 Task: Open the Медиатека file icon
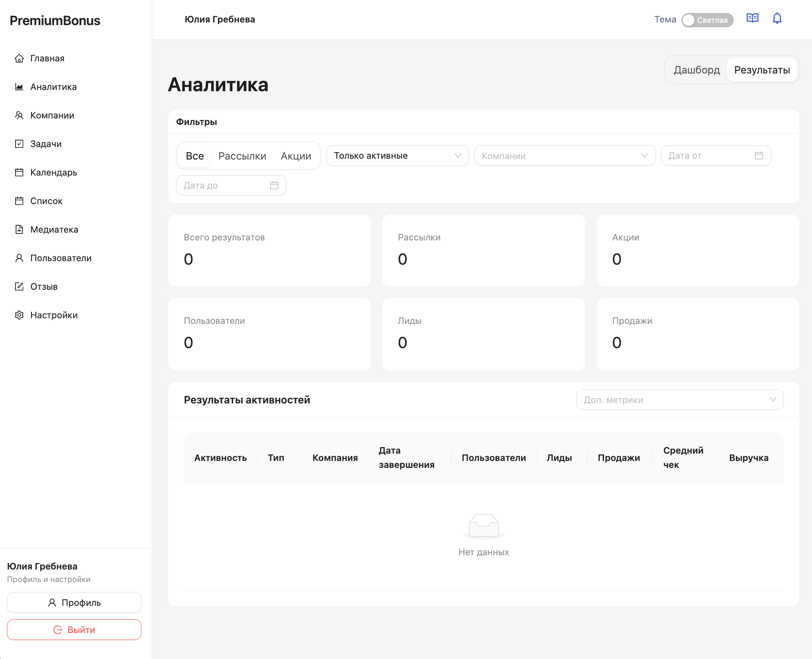(19, 229)
